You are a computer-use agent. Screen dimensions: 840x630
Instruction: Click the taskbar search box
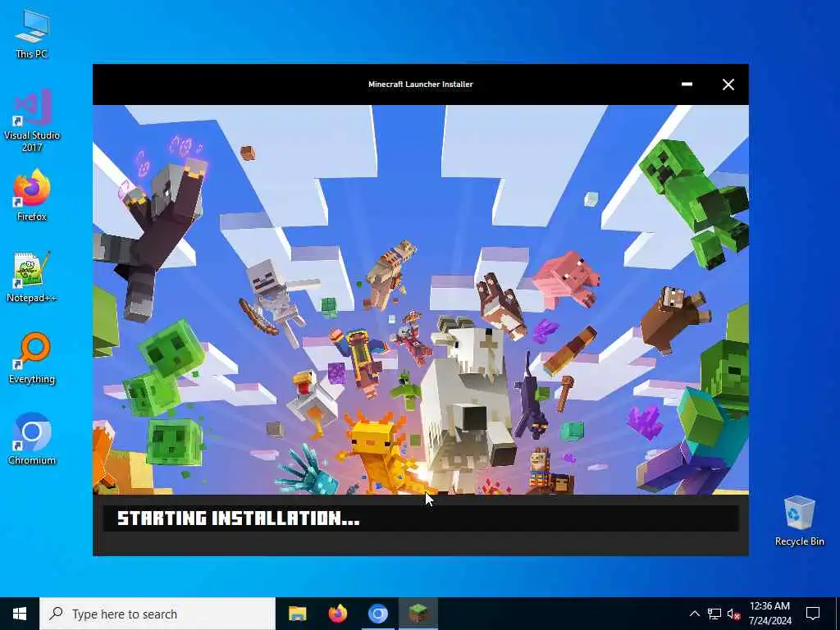pyautogui.click(x=157, y=614)
